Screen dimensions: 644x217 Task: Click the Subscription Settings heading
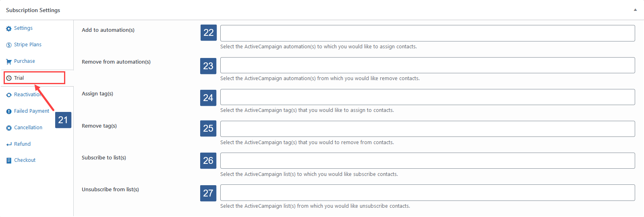click(x=33, y=10)
